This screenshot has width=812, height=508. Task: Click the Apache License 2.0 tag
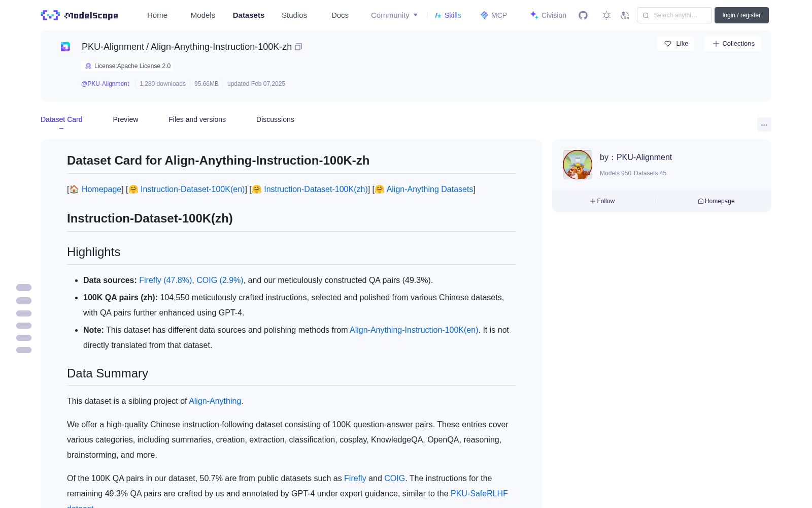coord(127,66)
